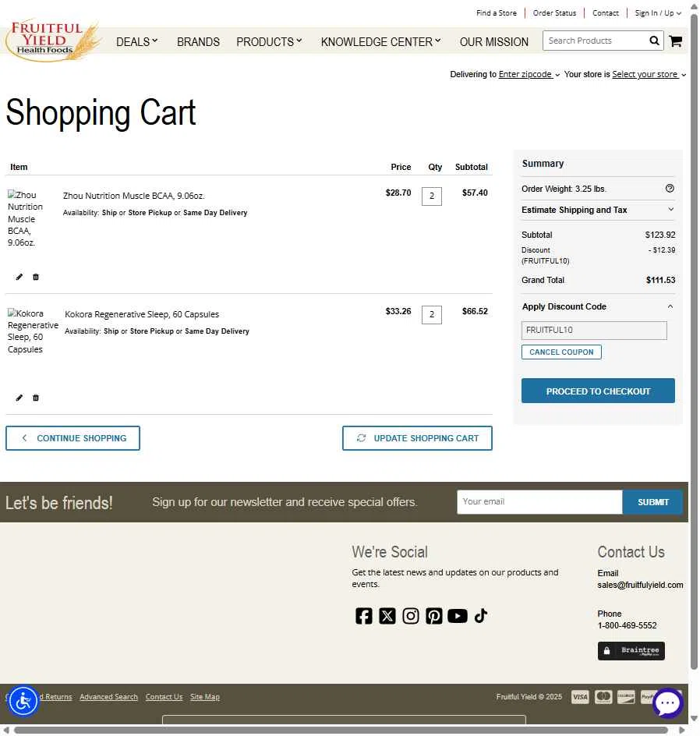Open the X social icon

387,616
